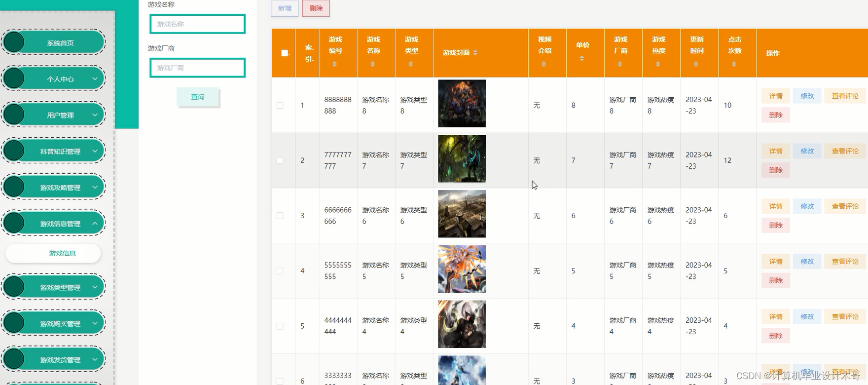Screen dimensions: 868x385
Task: Expand the 科普知识管理 menu chevron
Action: point(95,151)
